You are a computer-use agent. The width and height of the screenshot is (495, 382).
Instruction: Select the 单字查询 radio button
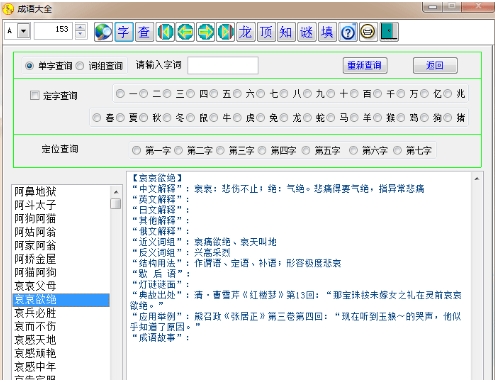click(30, 66)
